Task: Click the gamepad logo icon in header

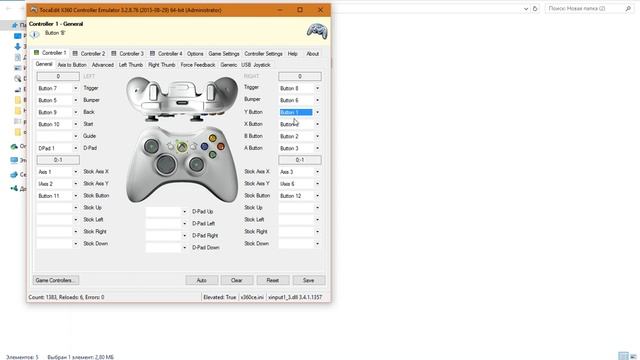Action: point(317,31)
